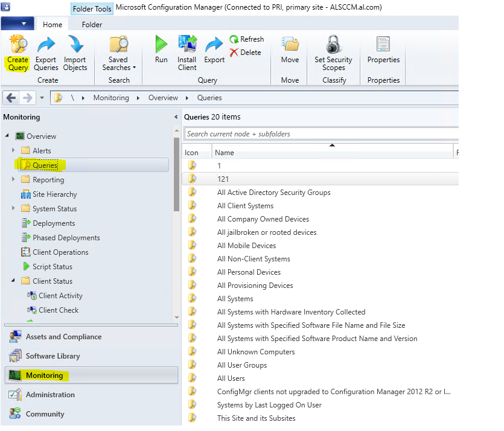504x431 pixels.
Task: Open the Saved Searches dropdown
Action: [x=119, y=53]
